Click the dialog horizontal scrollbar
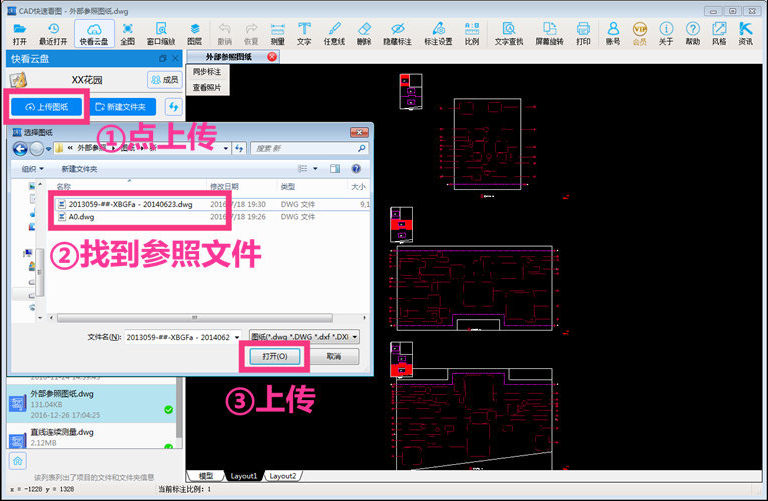This screenshot has width=768, height=501. click(195, 318)
